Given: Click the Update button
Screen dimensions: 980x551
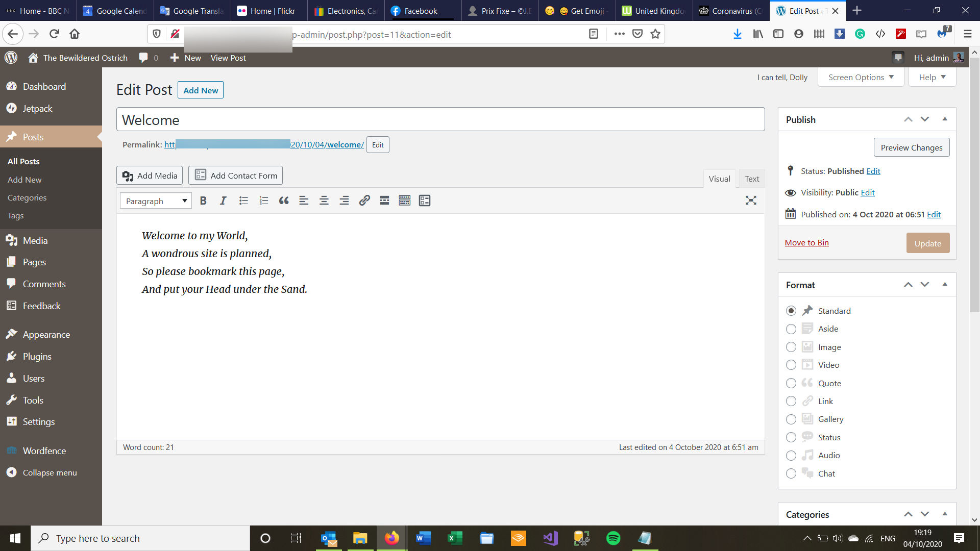Looking at the screenshot, I should coord(927,243).
